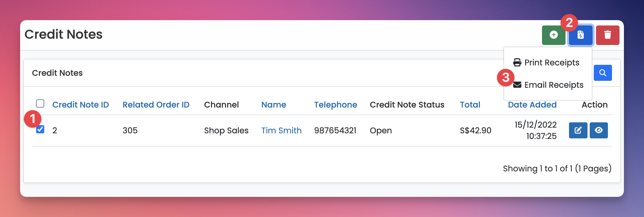Click the edit pencil icon for credit note 2
This screenshot has height=217, width=644.
pos(578,130)
